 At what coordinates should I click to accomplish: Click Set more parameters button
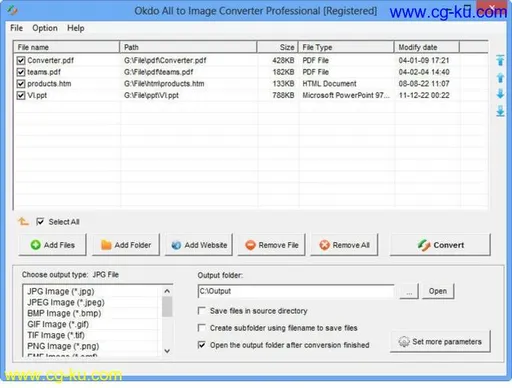440,342
